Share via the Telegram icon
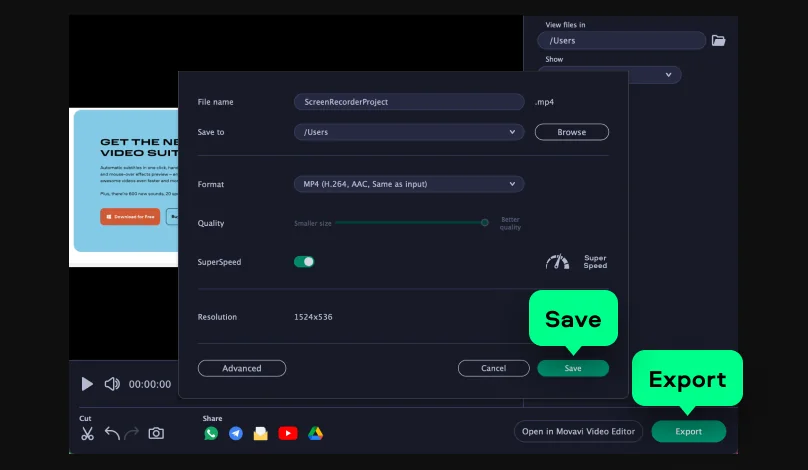This screenshot has width=808, height=470. [236, 433]
